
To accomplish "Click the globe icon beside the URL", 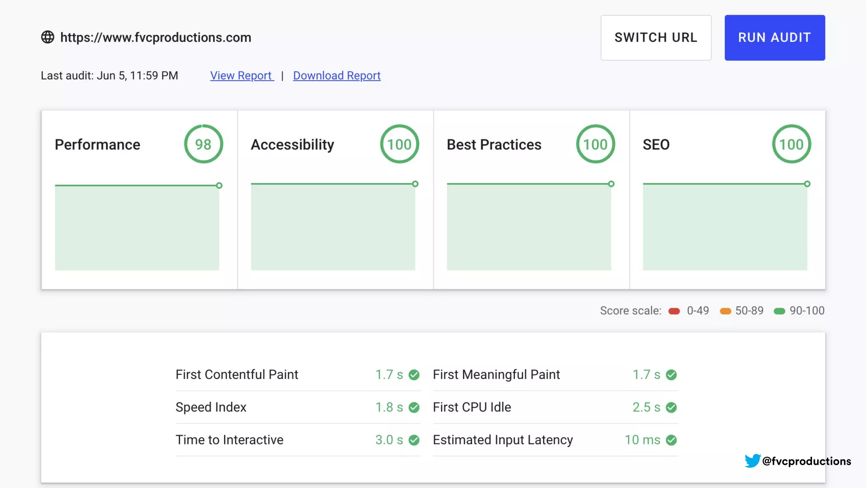I will (47, 37).
